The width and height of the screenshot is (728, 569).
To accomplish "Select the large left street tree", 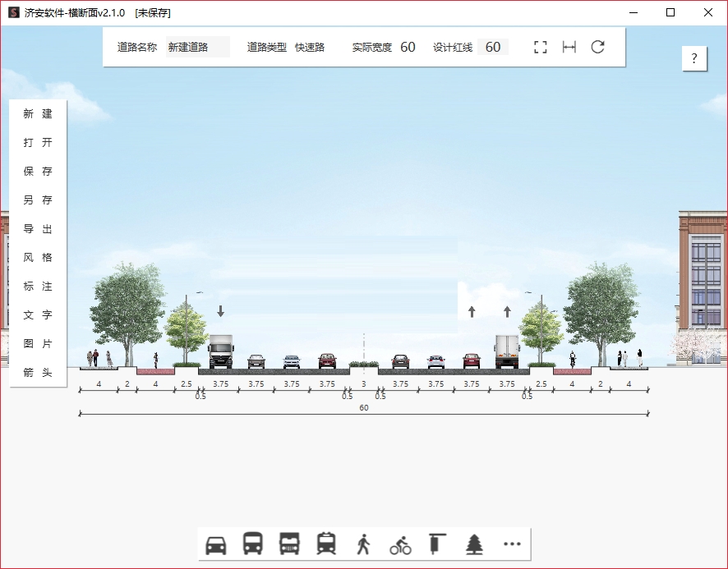I will pos(127,314).
